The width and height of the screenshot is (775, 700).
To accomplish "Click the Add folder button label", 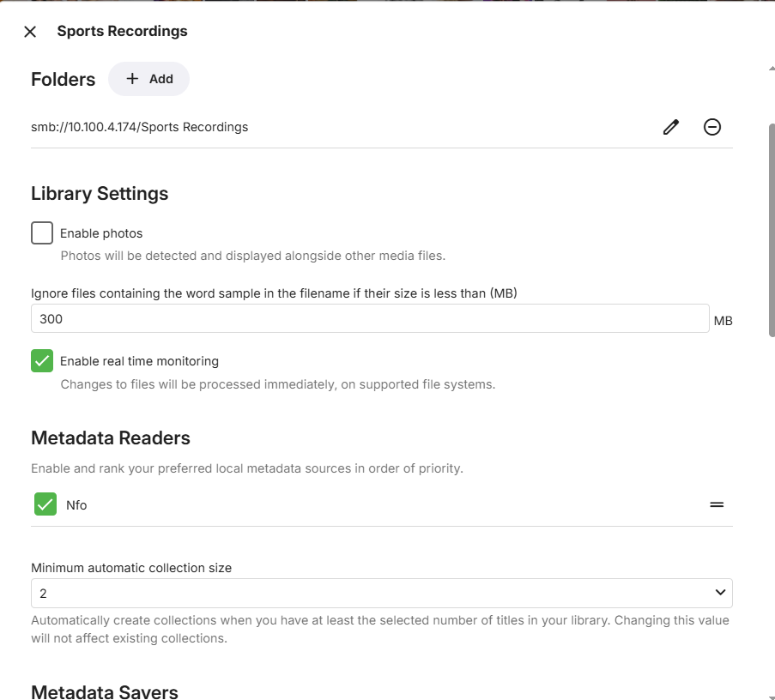I will (x=161, y=79).
